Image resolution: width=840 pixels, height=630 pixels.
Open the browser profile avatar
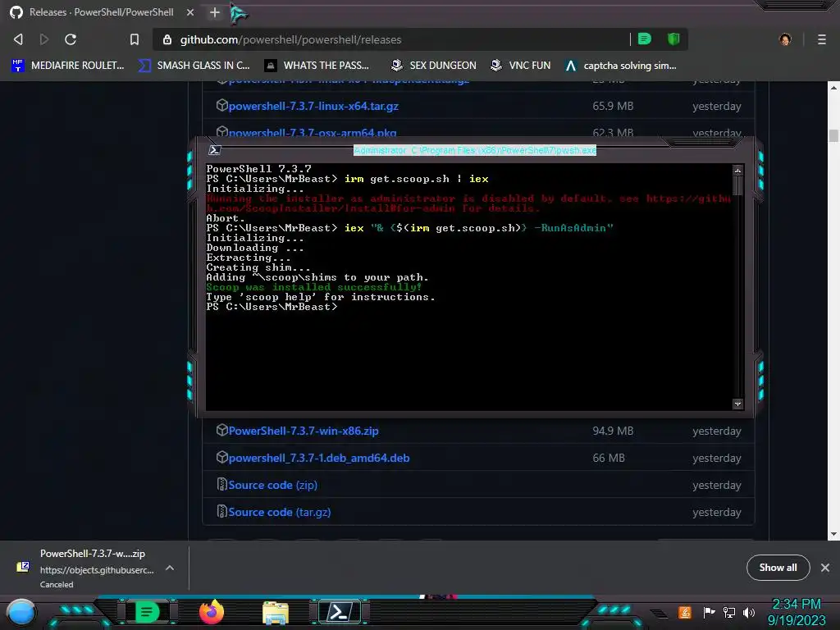785,39
